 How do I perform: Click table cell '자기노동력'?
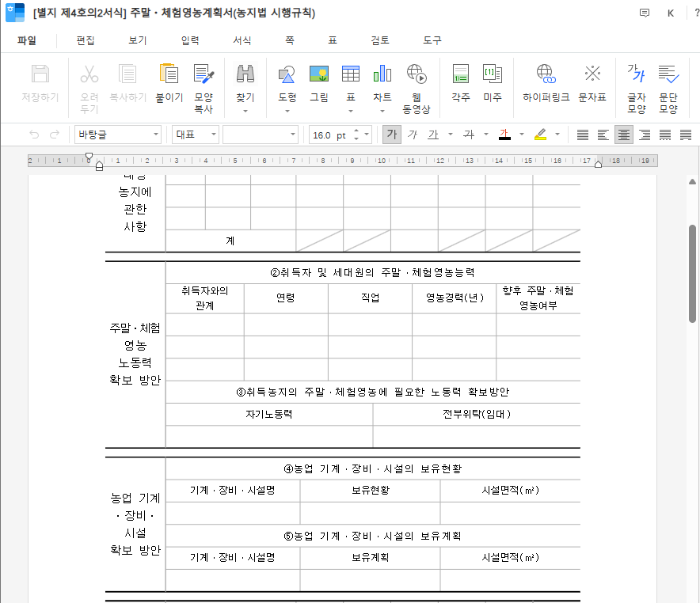coord(269,414)
